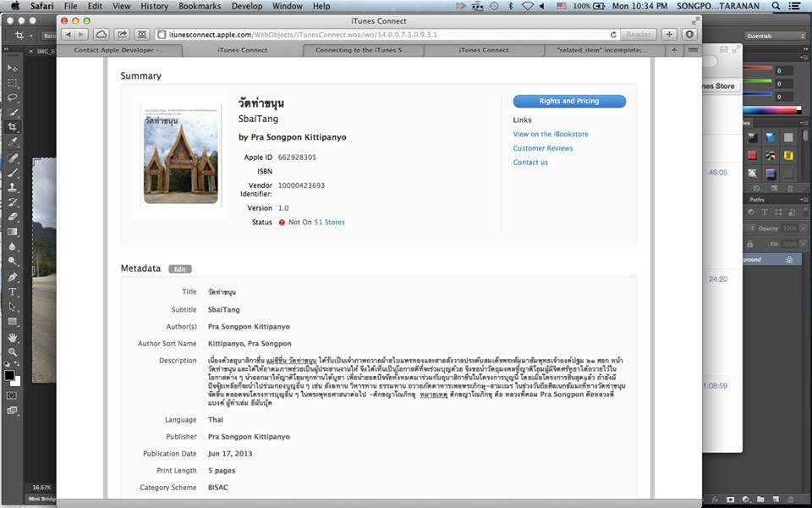Click the book cover thumbnail
Screen dimensions: 812x508
pos(181,156)
